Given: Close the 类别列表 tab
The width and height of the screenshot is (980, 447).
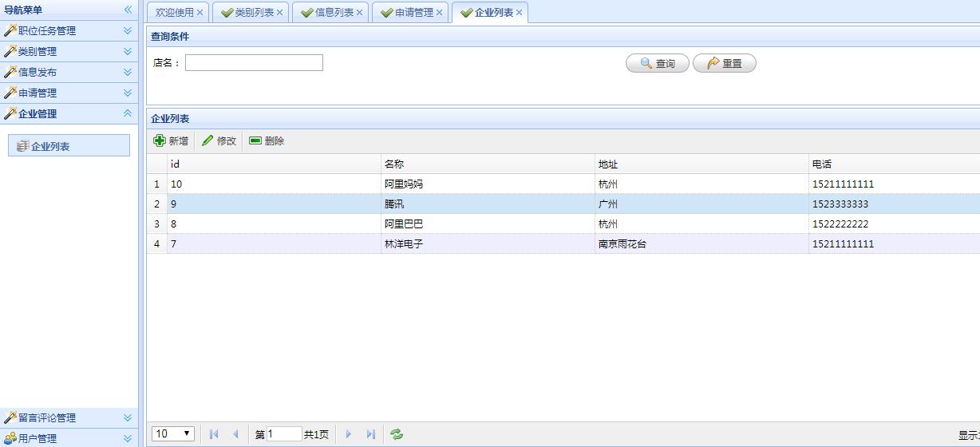Looking at the screenshot, I should click(280, 13).
